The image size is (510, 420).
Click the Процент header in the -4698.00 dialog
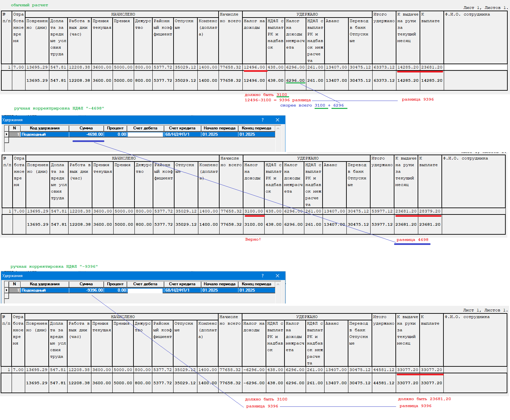pos(115,128)
